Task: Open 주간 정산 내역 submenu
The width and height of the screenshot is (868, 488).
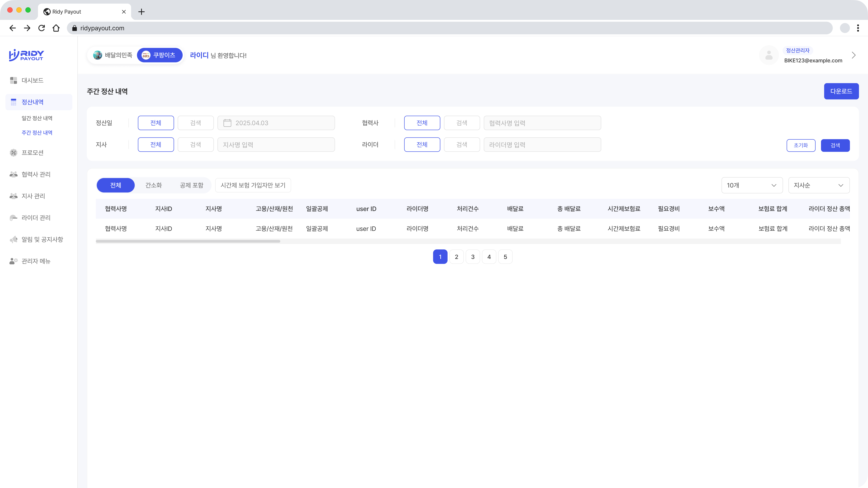Action: (x=37, y=133)
